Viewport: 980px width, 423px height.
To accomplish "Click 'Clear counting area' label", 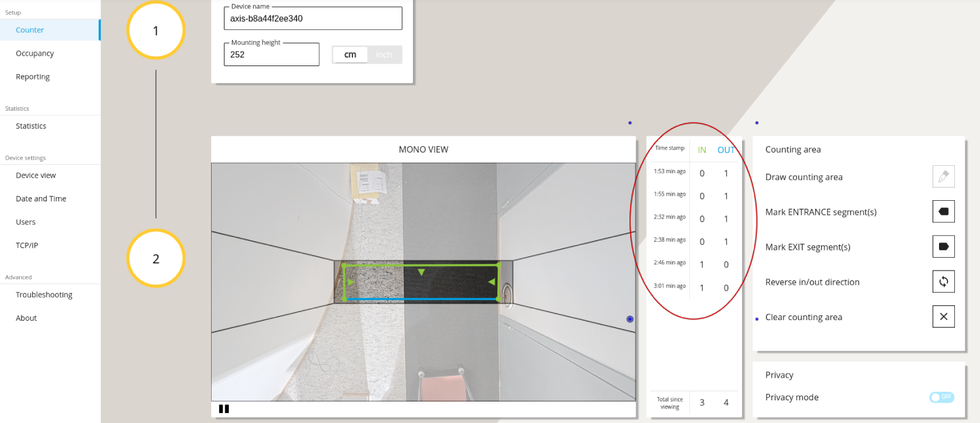I will [804, 317].
